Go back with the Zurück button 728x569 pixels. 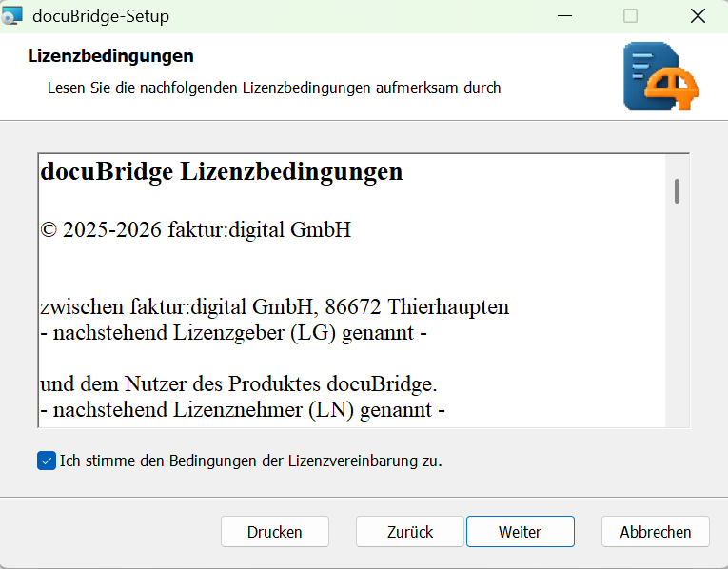(x=410, y=532)
